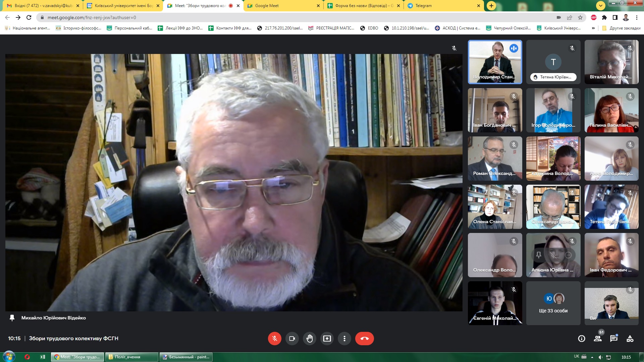This screenshot has height=362, width=644.
Task: Open the chat with everyone icon
Action: [614, 339]
